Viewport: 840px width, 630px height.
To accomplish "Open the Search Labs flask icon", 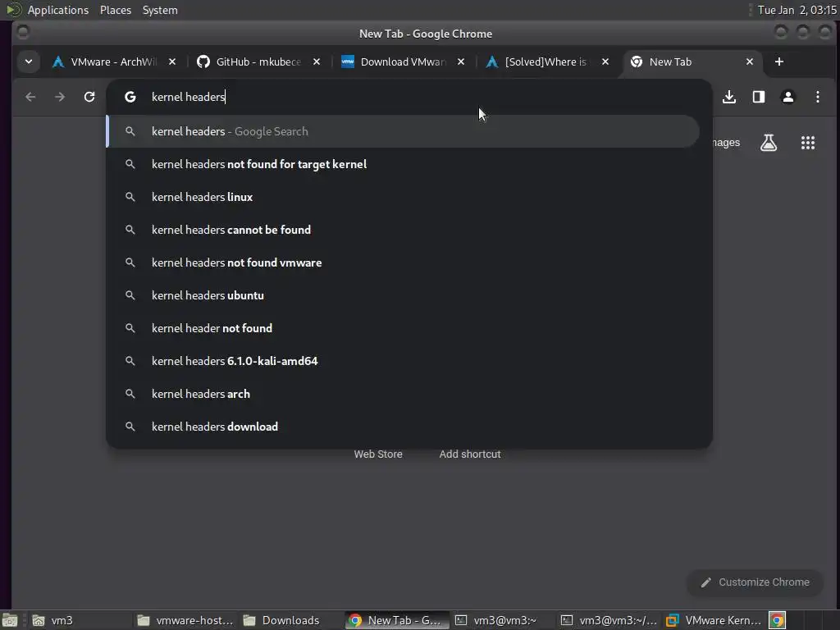I will click(769, 143).
